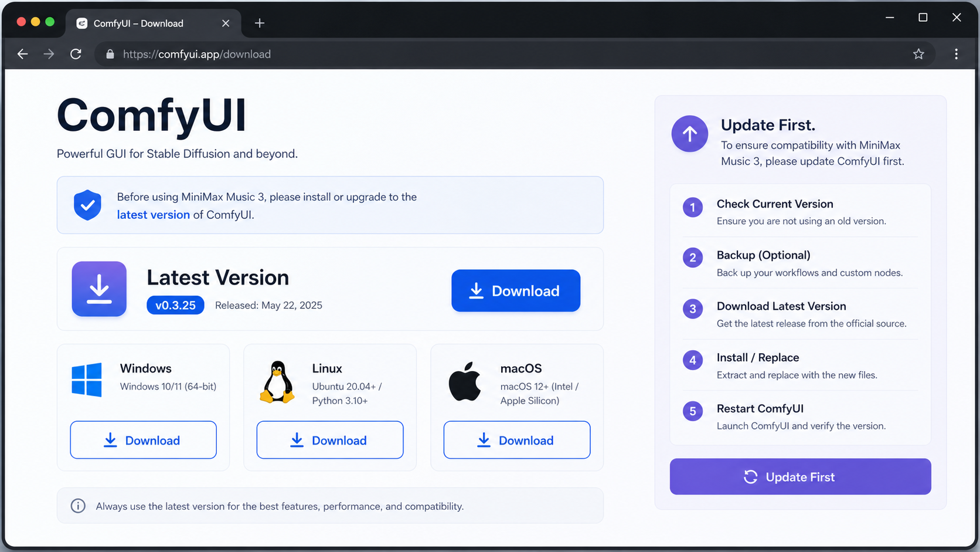Click the Windows 10/11 (64-bit) requirement text
The width and height of the screenshot is (980, 552).
[168, 386]
